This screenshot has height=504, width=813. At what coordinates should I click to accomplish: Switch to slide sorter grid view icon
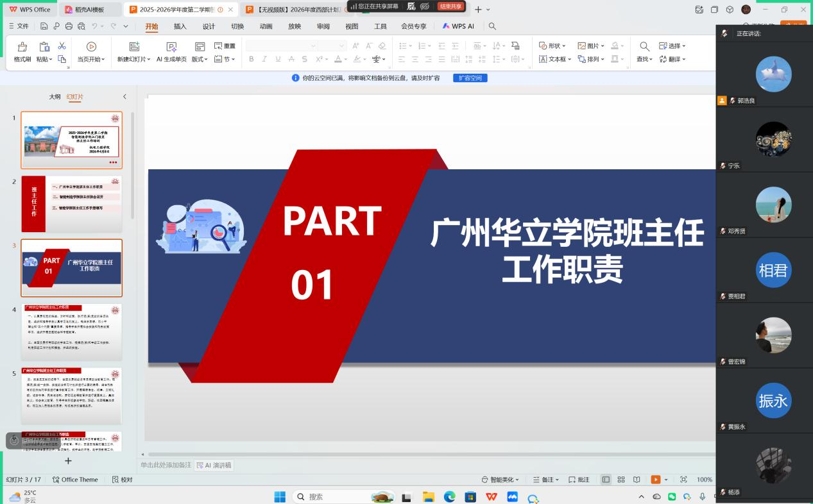(x=621, y=480)
